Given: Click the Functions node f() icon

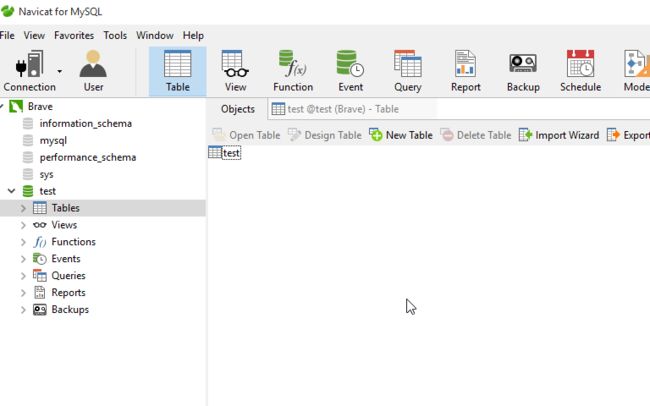Looking at the screenshot, I should (x=40, y=242).
